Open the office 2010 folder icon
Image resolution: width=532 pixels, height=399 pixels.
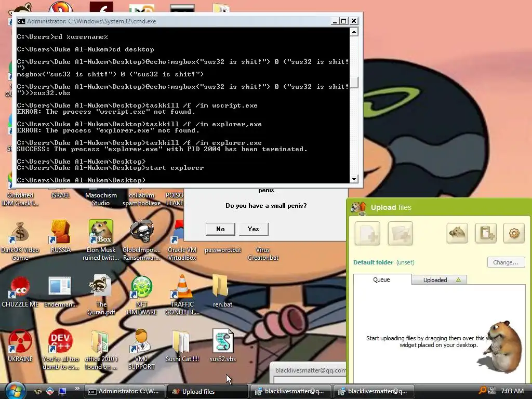100,341
